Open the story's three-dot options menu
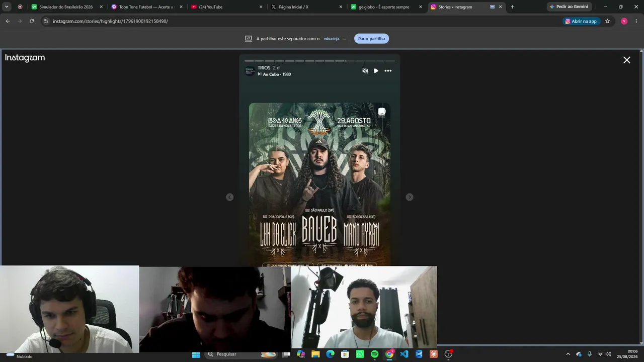 coord(388,71)
